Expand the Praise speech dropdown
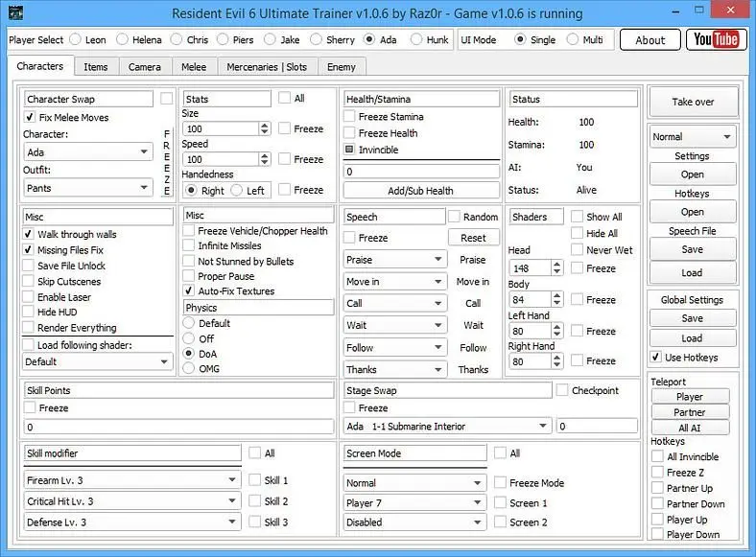The height and width of the screenshot is (557, 756). (395, 260)
